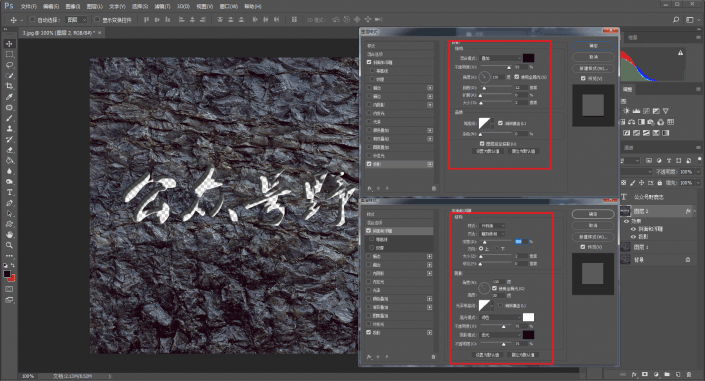Click 取消 in upper Layer Style dialog
Screen dimensions: 705x381
593,57
